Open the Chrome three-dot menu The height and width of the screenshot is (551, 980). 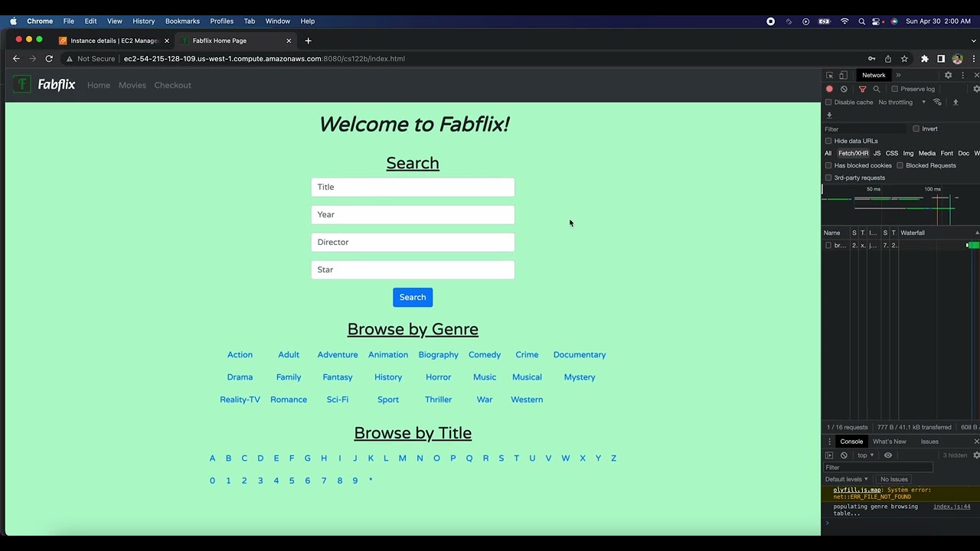(974, 59)
